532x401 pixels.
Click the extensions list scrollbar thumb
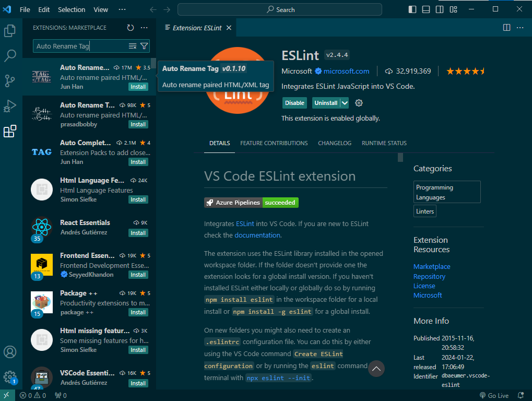153,64
